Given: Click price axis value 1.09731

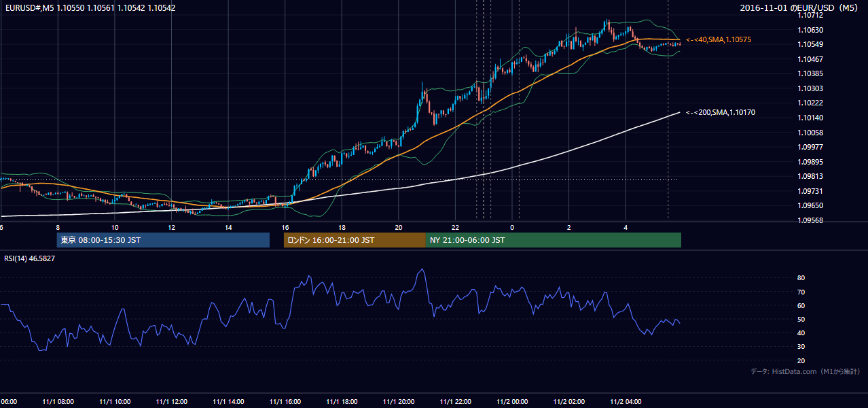Looking at the screenshot, I should 810,191.
